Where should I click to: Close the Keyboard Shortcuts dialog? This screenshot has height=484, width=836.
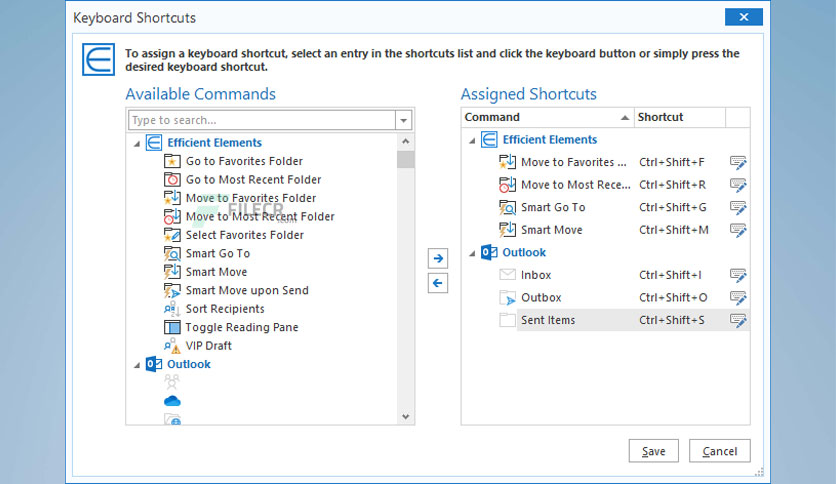[x=744, y=17]
